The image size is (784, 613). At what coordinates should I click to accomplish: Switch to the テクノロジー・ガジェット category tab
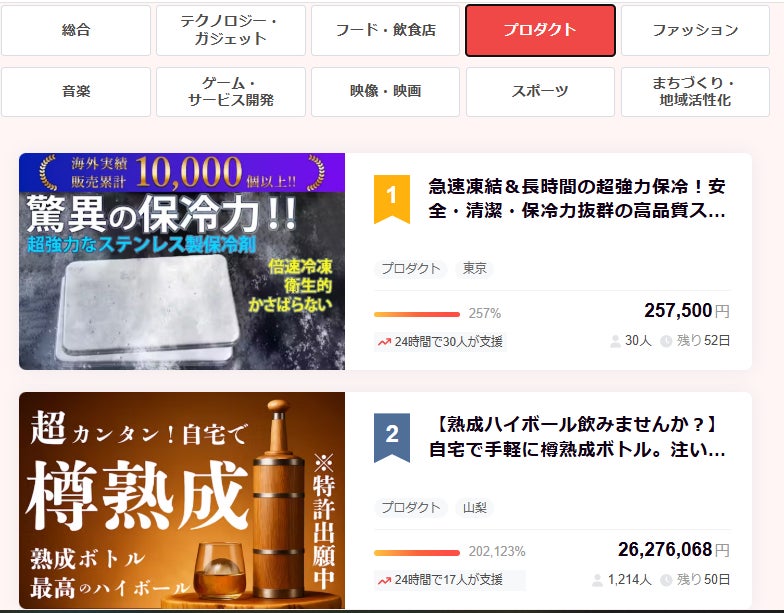click(230, 30)
